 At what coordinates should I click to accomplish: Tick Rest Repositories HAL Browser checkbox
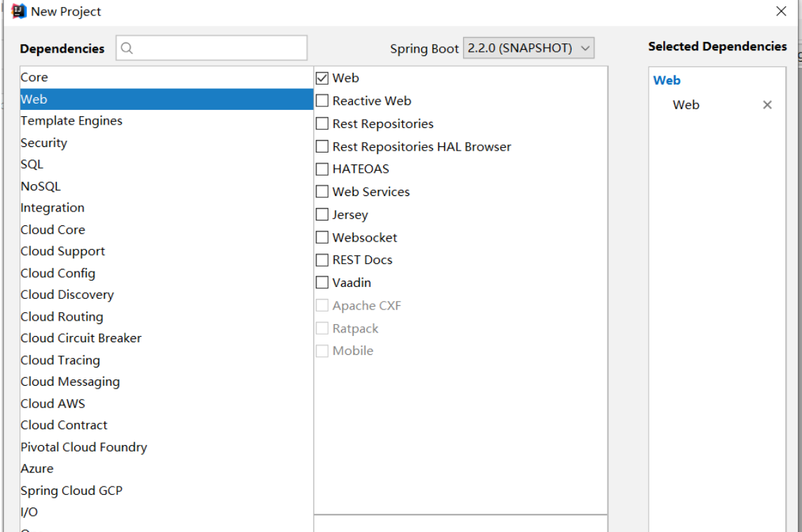322,147
